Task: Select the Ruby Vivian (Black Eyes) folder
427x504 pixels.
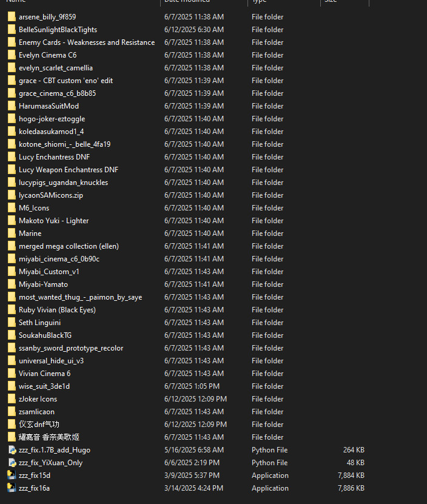Action: (57, 310)
